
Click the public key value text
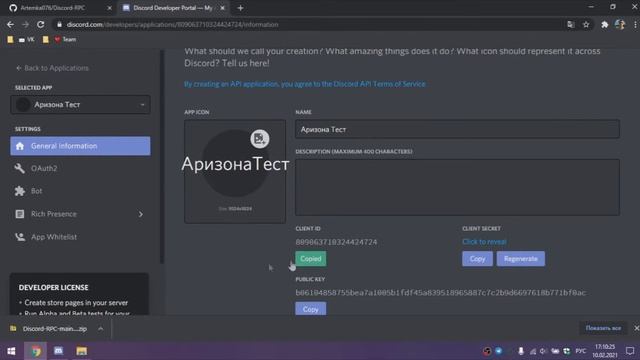click(440, 293)
